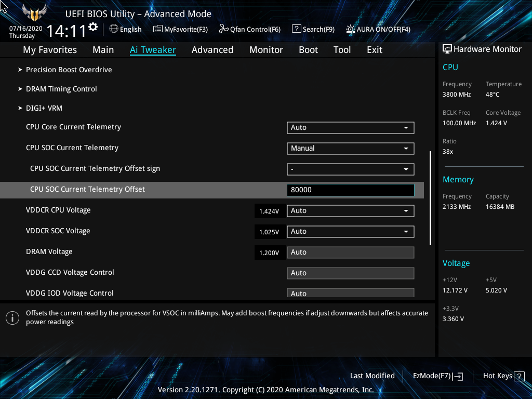Open CPU Core Current Telemetry dropdown
The height and width of the screenshot is (399, 532).
(351, 128)
